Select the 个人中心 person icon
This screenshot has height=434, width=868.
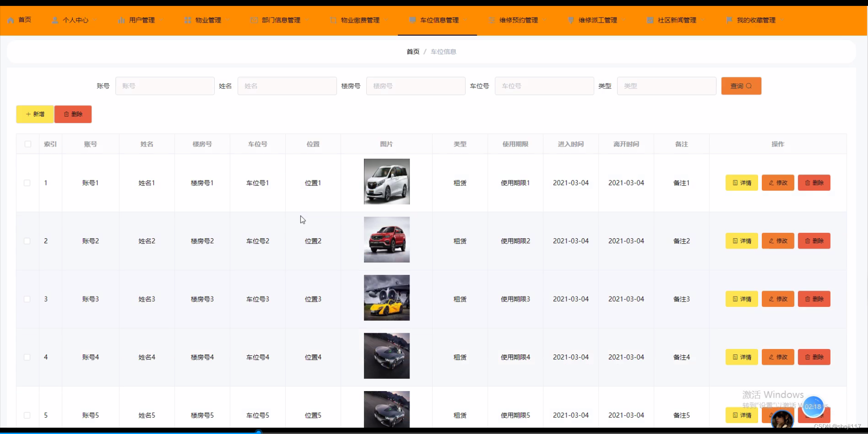(x=55, y=20)
